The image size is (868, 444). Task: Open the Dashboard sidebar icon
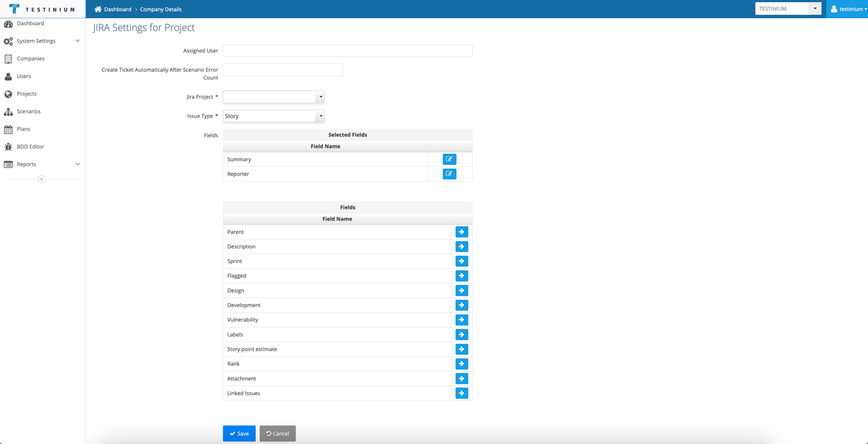[x=8, y=24]
